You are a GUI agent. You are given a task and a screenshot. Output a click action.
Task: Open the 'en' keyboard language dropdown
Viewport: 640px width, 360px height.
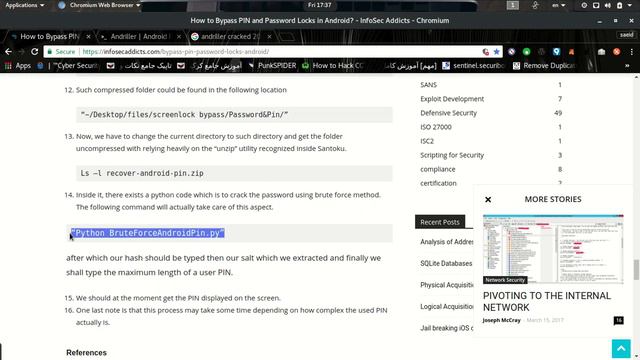tap(558, 5)
